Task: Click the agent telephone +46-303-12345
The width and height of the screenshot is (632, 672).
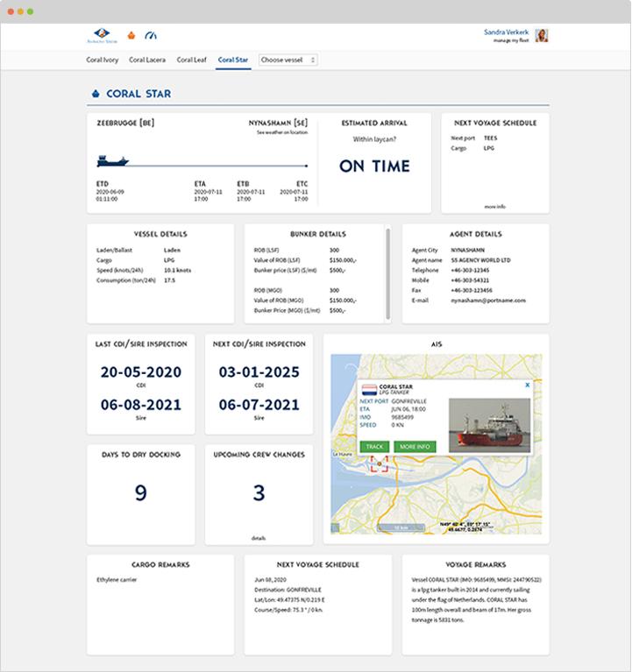Action: pos(470,270)
